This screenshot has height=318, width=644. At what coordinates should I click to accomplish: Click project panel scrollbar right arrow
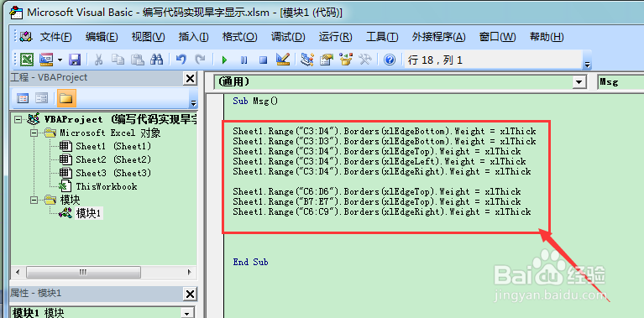(190, 272)
